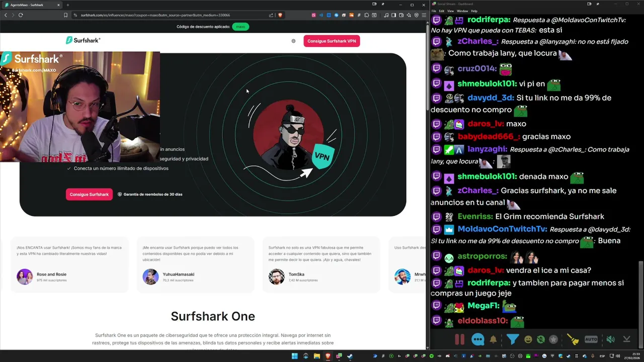This screenshot has width=644, height=362.
Task: Click the ESP language indicator in taskbar
Action: [x=602, y=356]
